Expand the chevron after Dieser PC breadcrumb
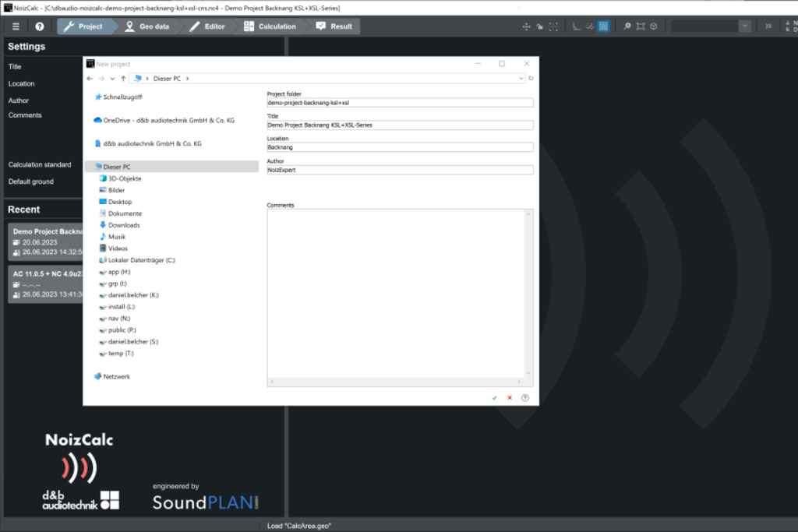Image resolution: width=798 pixels, height=532 pixels. coord(187,79)
